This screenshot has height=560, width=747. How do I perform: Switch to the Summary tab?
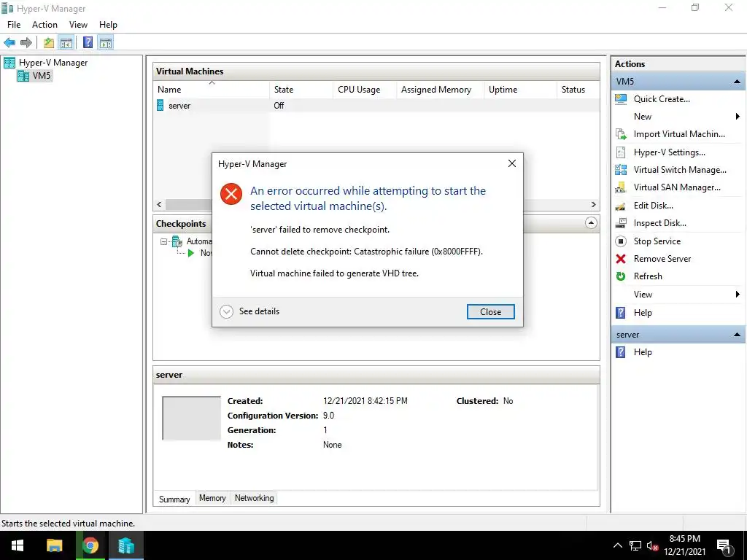(x=174, y=499)
